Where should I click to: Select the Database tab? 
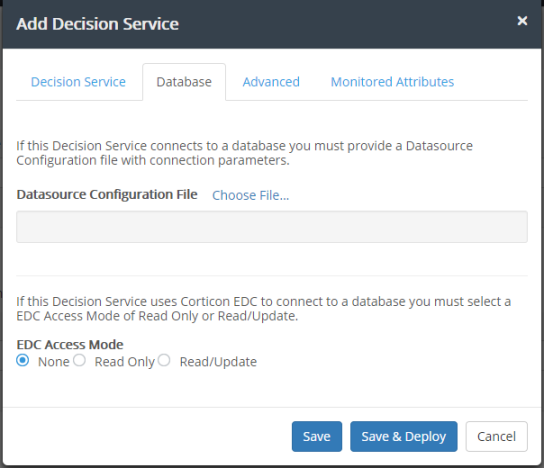[x=184, y=82]
